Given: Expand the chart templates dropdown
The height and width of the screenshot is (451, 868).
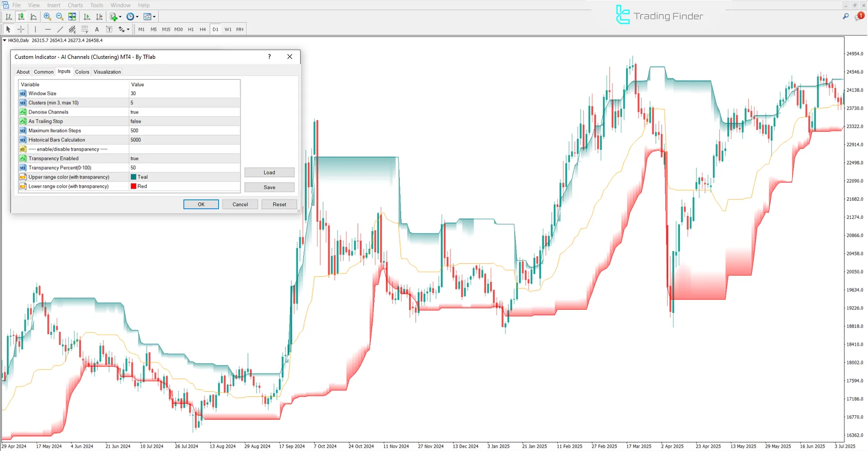Looking at the screenshot, I should tap(154, 17).
